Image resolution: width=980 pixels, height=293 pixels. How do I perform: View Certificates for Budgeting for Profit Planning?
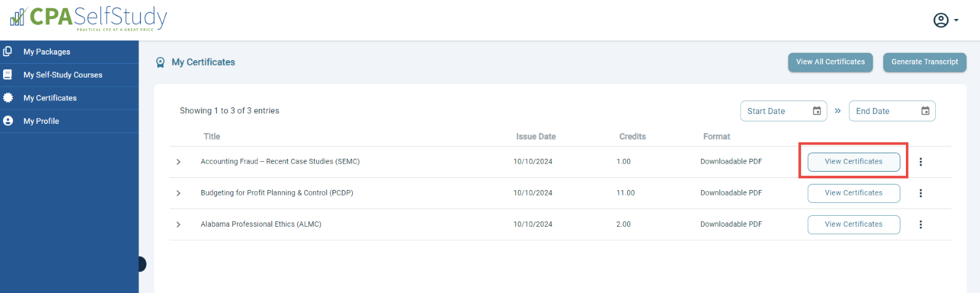point(854,193)
